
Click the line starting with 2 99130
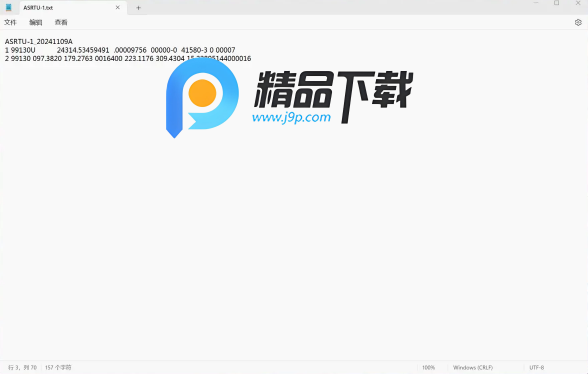click(x=128, y=59)
